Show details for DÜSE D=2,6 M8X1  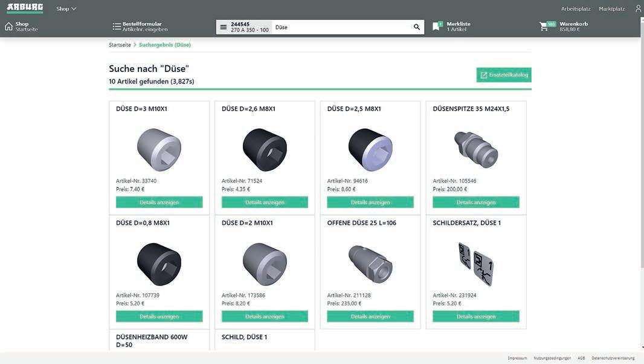pos(265,202)
